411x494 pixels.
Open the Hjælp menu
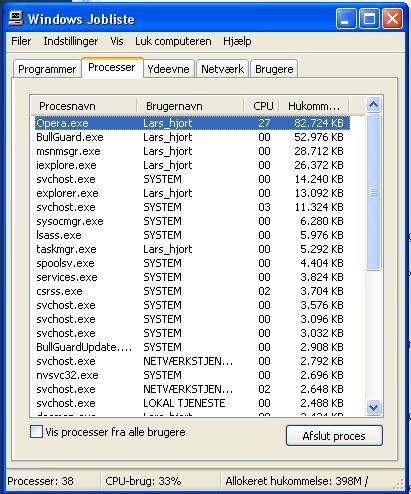tap(237, 41)
